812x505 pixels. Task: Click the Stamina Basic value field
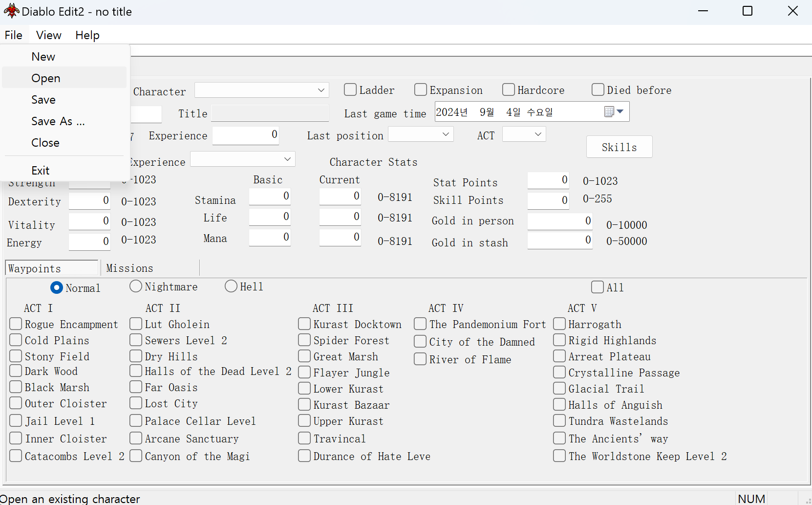click(x=270, y=197)
